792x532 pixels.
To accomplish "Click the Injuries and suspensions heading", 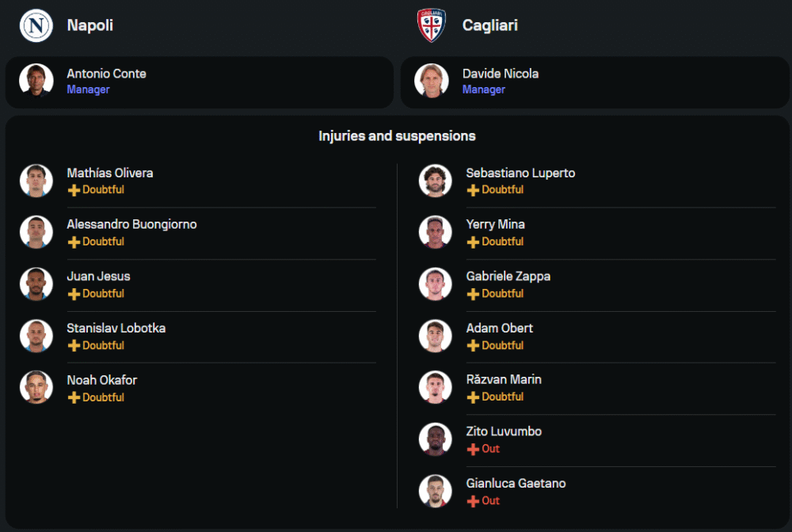I will pyautogui.click(x=397, y=136).
